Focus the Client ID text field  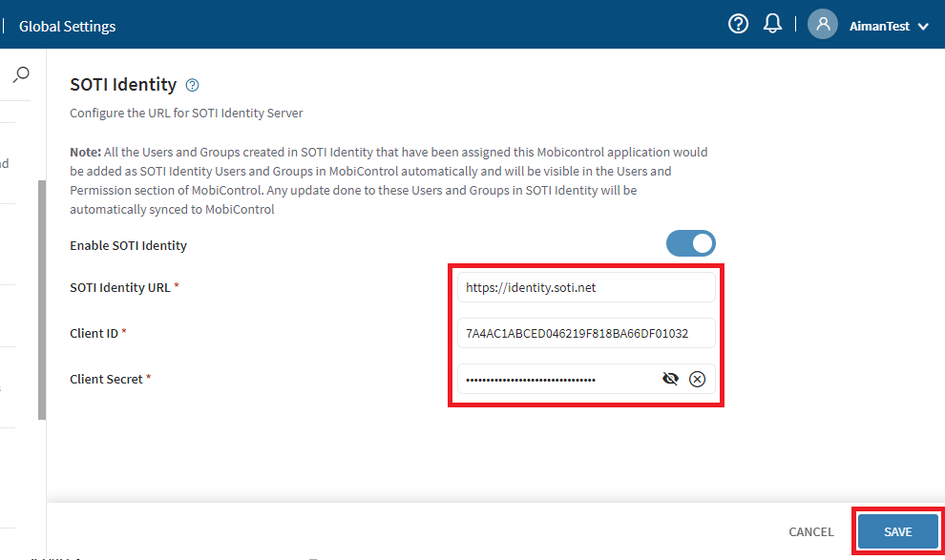click(x=585, y=333)
